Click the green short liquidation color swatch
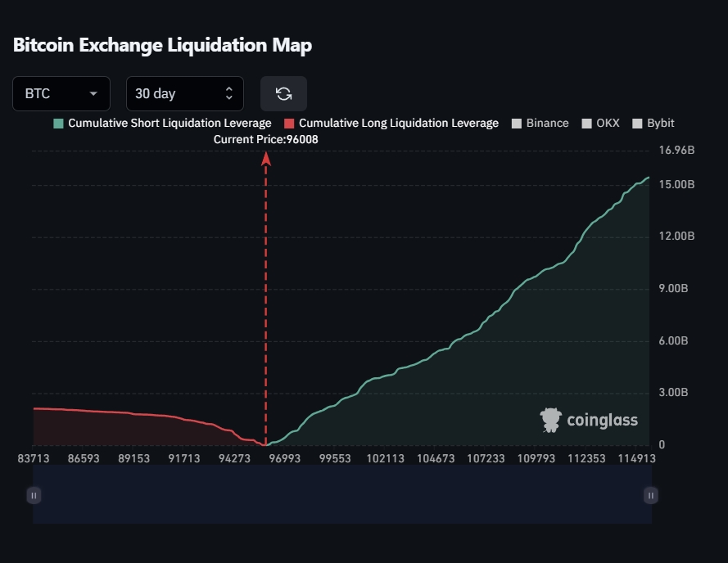The height and width of the screenshot is (563, 728). (x=58, y=124)
